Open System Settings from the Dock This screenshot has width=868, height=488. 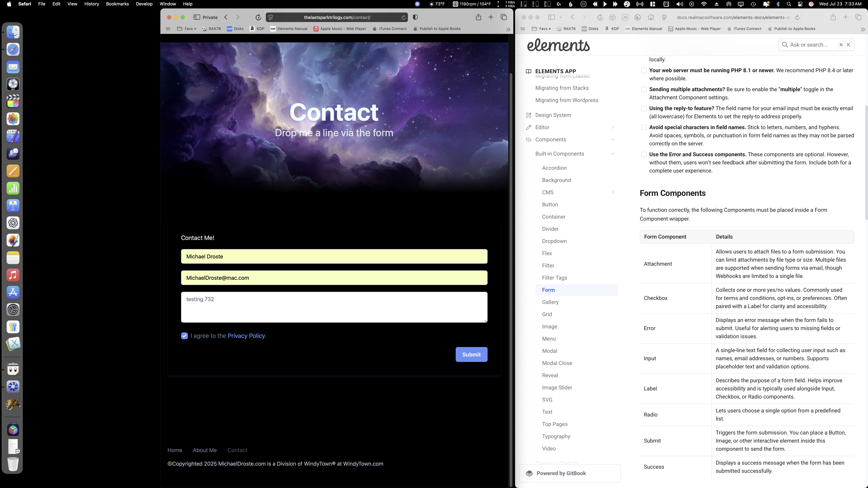[13, 310]
